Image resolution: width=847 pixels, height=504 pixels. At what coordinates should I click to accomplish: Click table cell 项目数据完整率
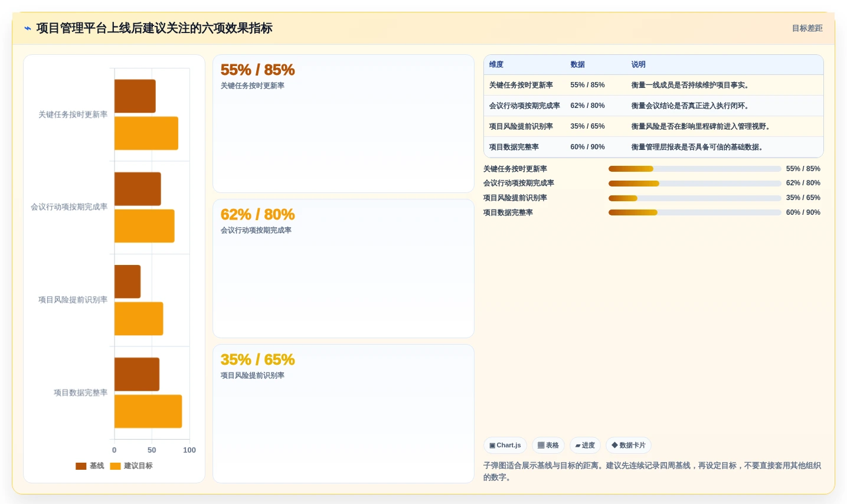point(514,147)
